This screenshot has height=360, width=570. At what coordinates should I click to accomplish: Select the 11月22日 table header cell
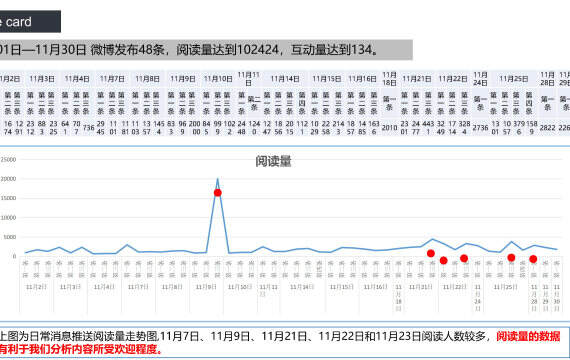click(453, 79)
